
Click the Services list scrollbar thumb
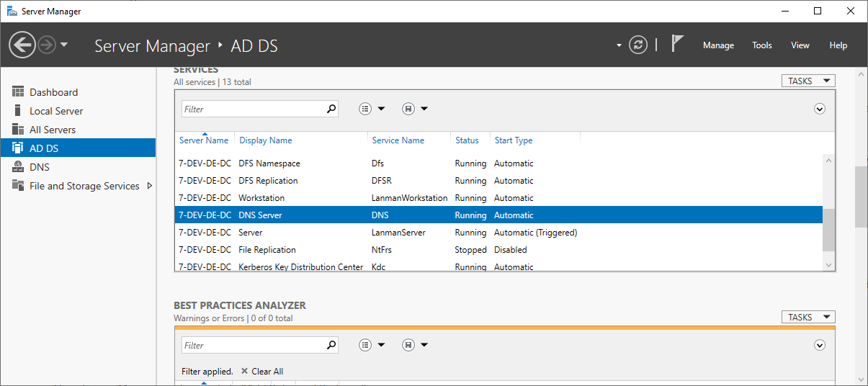pyautogui.click(x=828, y=230)
